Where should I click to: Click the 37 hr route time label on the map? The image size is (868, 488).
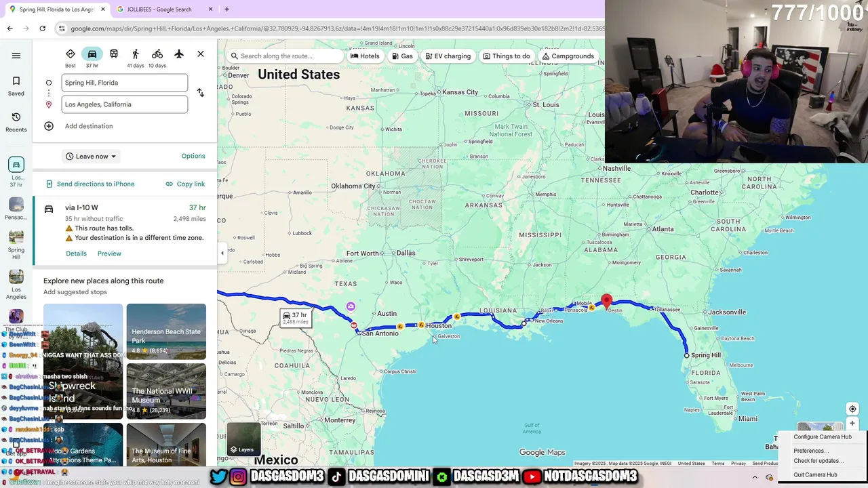coord(296,318)
